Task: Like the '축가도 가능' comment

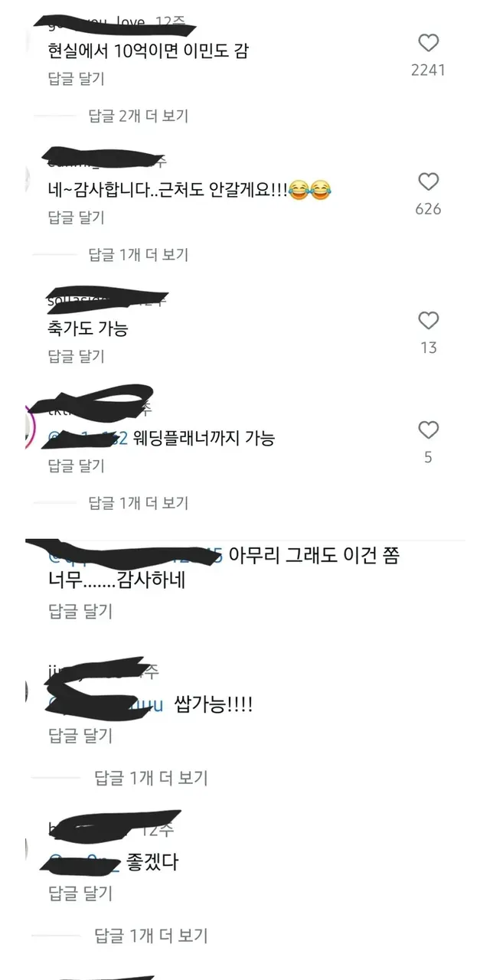Action: coord(428,320)
